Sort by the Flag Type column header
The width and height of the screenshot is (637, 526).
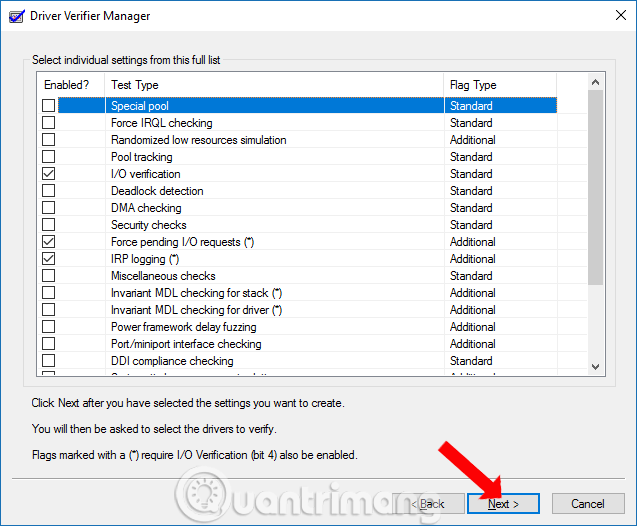[x=500, y=85]
